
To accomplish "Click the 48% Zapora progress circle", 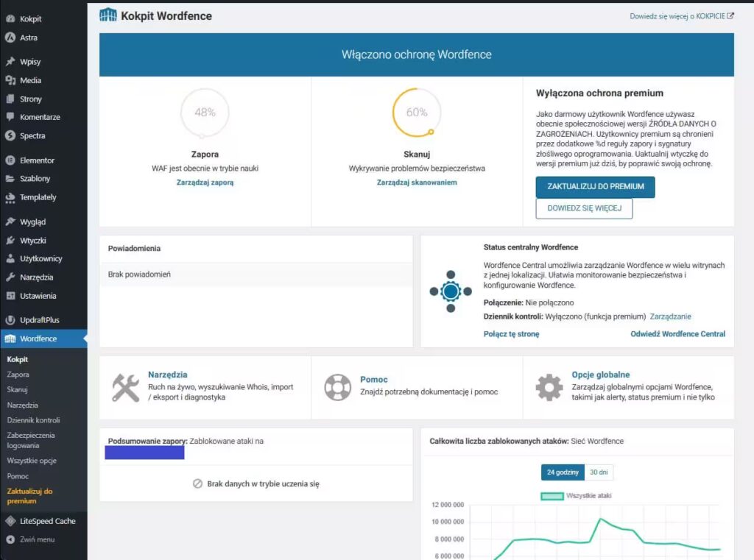I will pos(205,113).
